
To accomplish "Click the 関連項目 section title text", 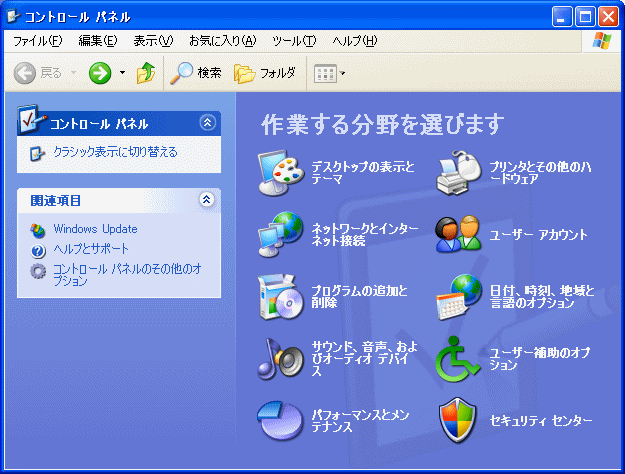I will click(x=56, y=200).
